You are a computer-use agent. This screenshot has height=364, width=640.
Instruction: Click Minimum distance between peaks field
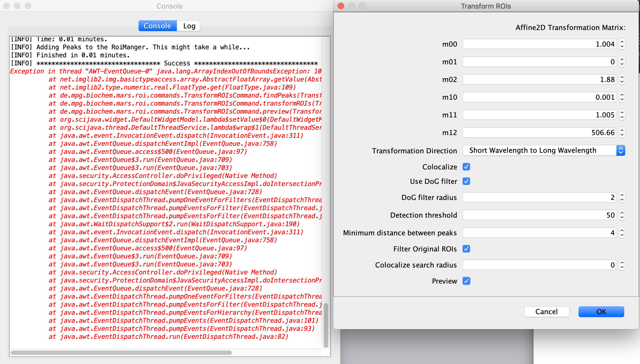[539, 233]
